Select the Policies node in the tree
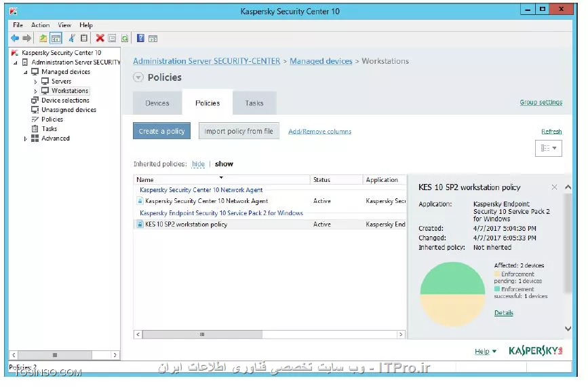The width and height of the screenshot is (588, 387). tap(52, 119)
